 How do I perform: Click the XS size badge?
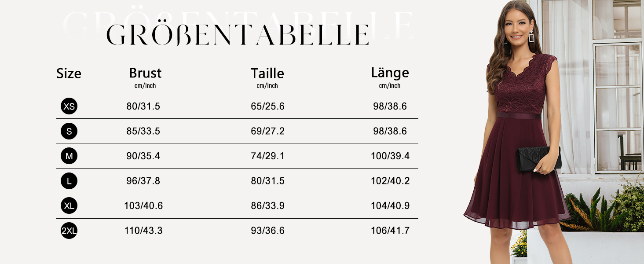69,106
